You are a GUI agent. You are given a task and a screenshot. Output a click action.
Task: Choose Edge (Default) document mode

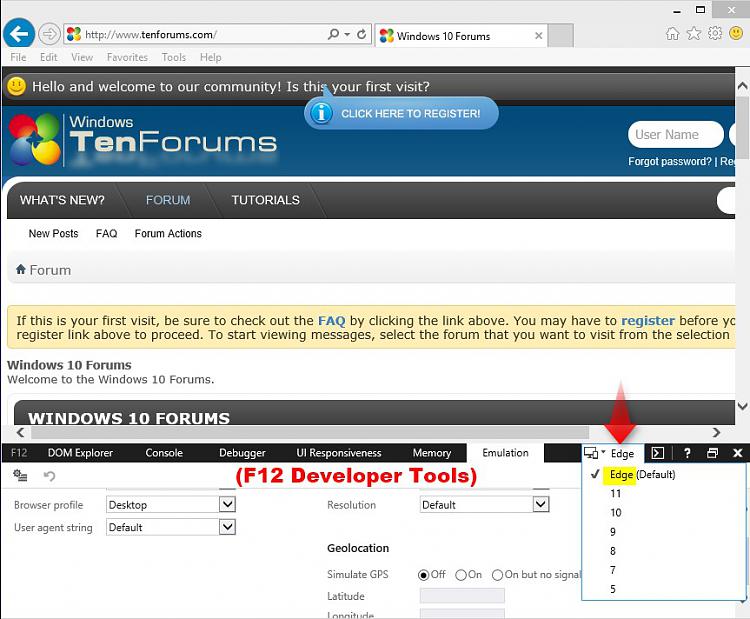coord(663,475)
